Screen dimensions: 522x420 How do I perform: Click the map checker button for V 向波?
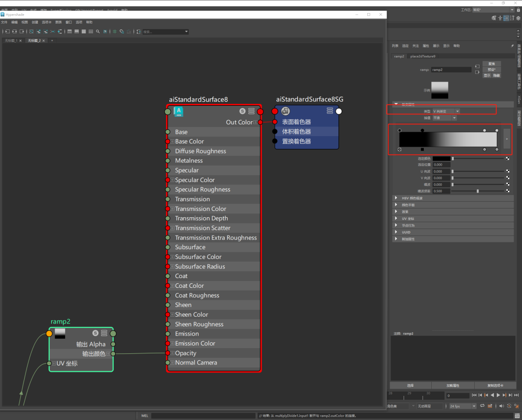(x=507, y=178)
